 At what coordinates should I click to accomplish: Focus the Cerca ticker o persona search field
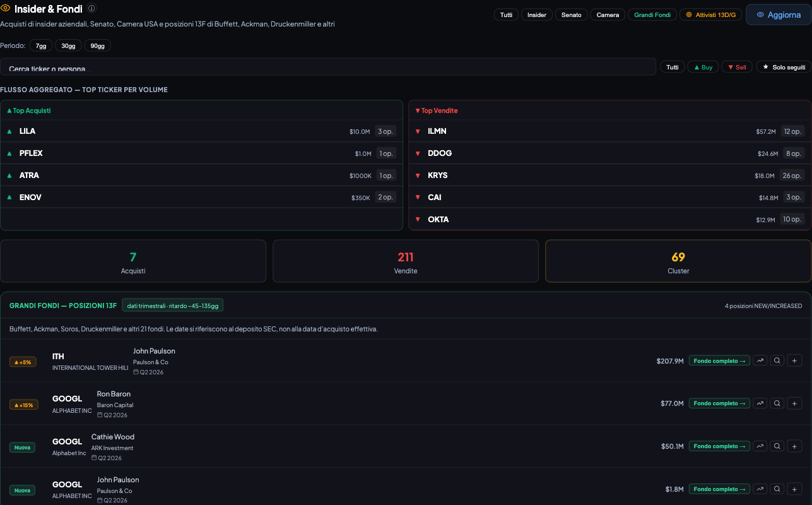[328, 67]
